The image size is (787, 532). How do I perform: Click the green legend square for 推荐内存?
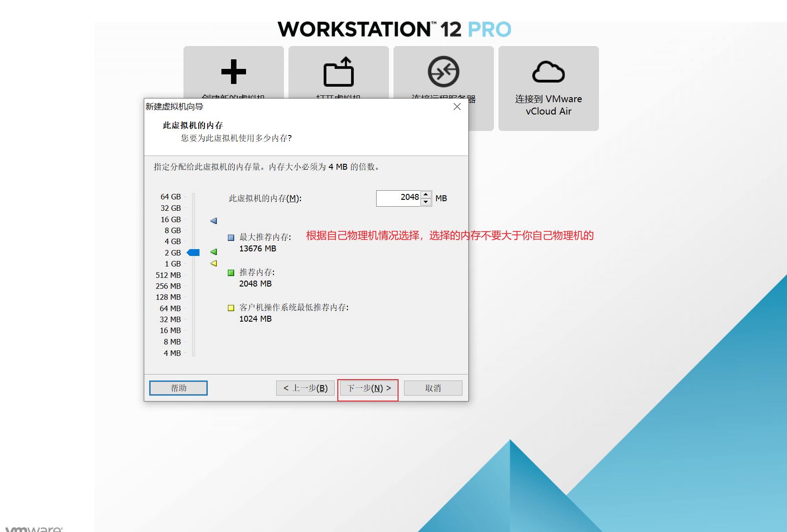pos(231,273)
